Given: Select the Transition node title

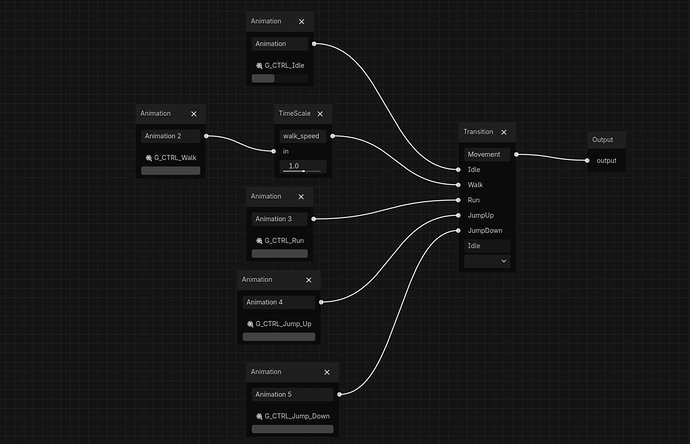Looking at the screenshot, I should click(x=478, y=132).
